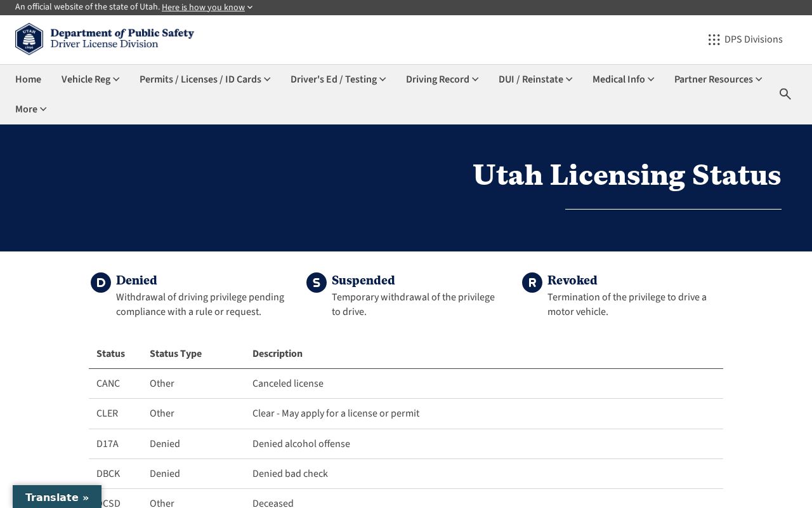Click the Revoked heading

coord(572,280)
